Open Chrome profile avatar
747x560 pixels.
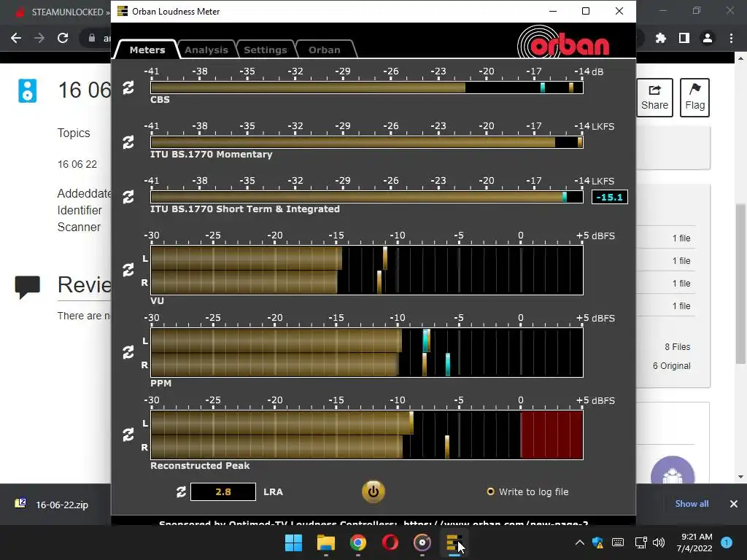tap(708, 38)
